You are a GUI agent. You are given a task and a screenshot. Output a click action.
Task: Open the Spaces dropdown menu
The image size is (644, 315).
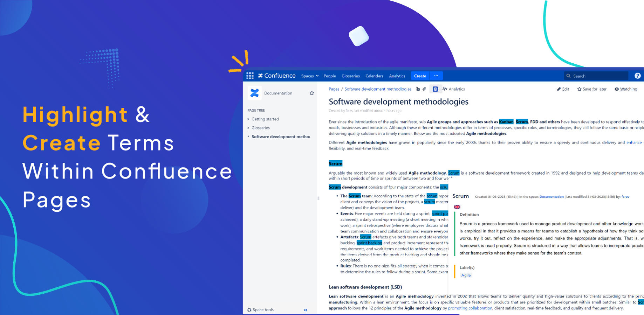[x=310, y=76]
